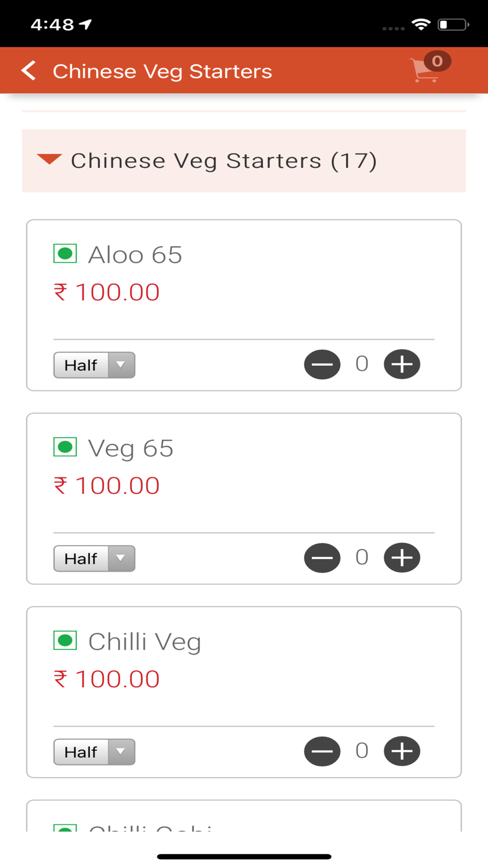Image resolution: width=488 pixels, height=868 pixels.
Task: Go back using the header arrow
Action: point(29,71)
